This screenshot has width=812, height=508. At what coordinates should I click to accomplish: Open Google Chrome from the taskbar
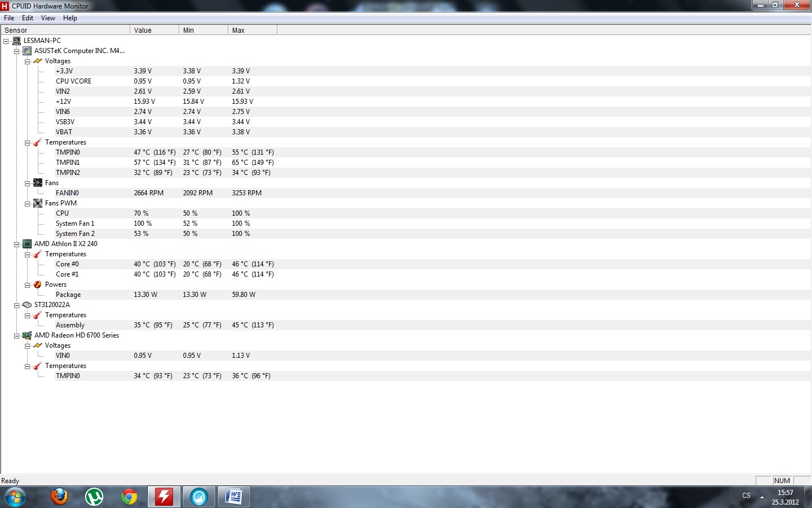[x=129, y=497]
